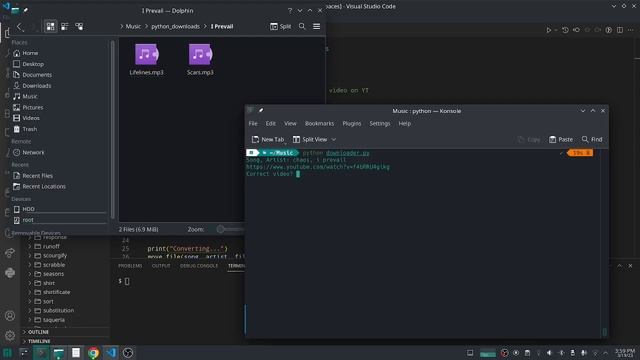Screen dimensions: 640x360
Task: Click Konsole terminal scrollbar
Action: [604, 243]
